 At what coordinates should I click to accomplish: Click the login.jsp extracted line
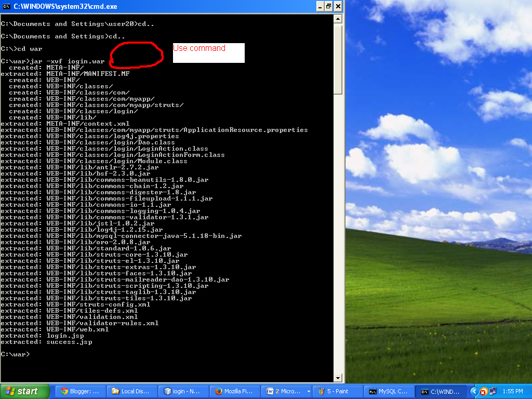43,336
